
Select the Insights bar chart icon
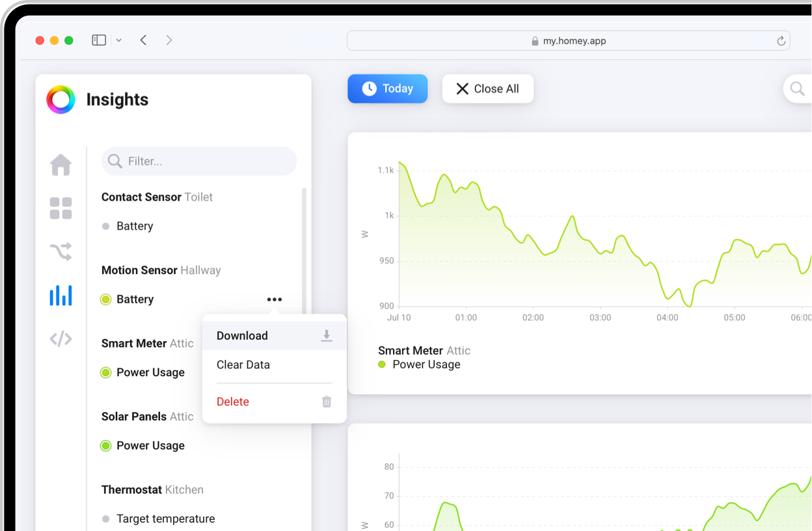coord(61,295)
